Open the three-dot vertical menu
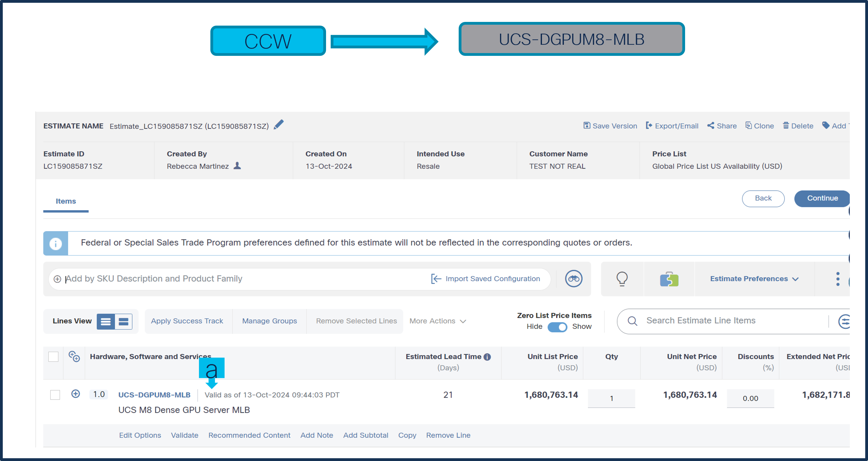 (837, 279)
